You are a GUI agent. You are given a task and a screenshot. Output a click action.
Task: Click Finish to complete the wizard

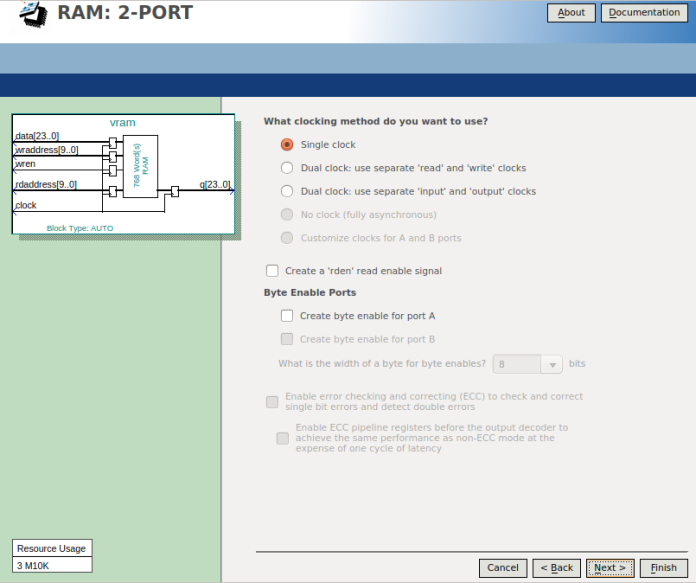pos(664,568)
